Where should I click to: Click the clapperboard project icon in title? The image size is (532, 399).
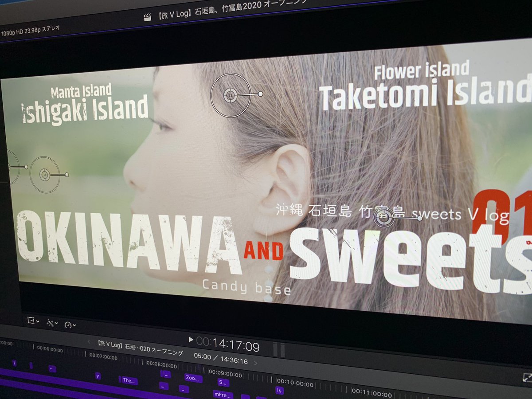[x=148, y=17]
